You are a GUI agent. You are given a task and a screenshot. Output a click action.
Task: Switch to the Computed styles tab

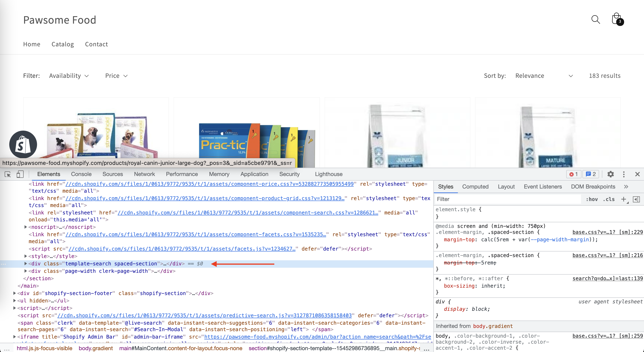point(475,187)
